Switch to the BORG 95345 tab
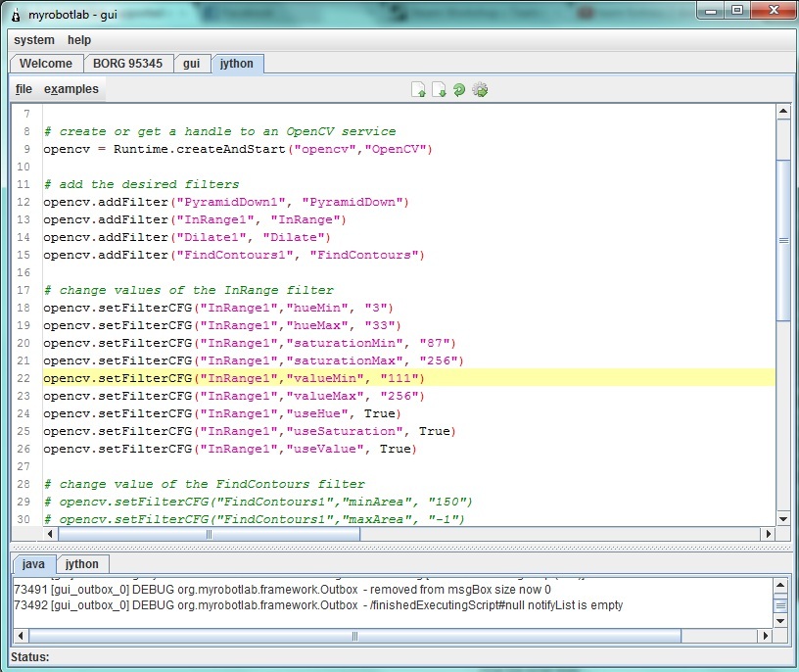Screen dimensions: 799x672 pyautogui.click(x=128, y=64)
